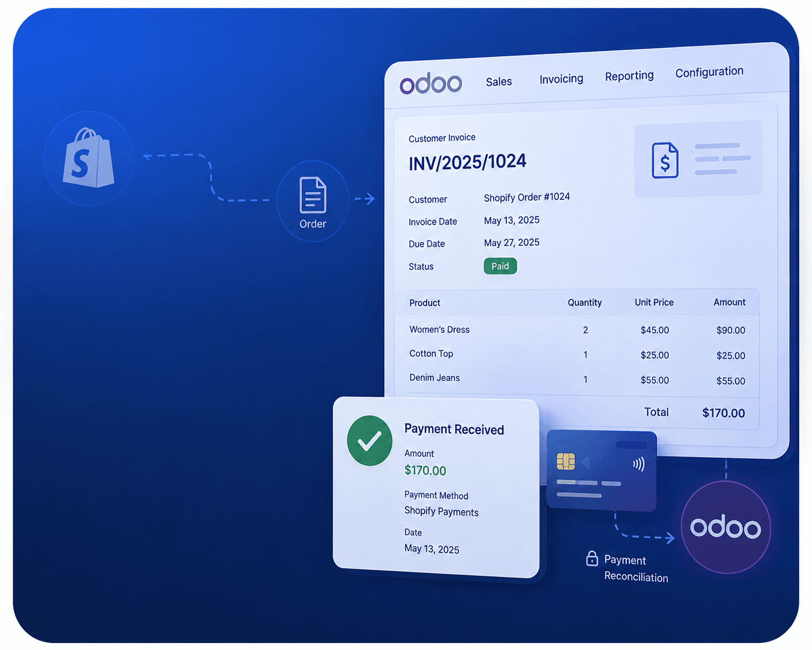Viewport: 812px width, 650px height.
Task: Click the Payment Reconciliation lock icon
Action: (592, 558)
